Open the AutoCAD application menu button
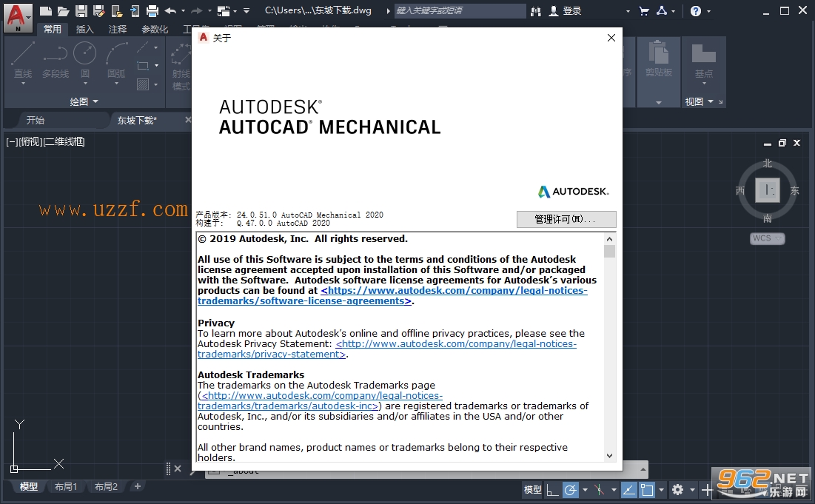 (x=18, y=18)
